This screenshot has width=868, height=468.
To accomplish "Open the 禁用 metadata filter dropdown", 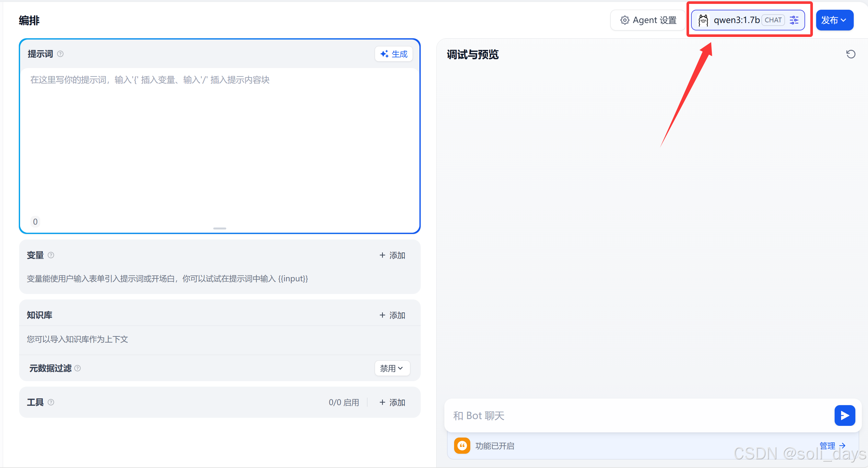I will point(392,368).
